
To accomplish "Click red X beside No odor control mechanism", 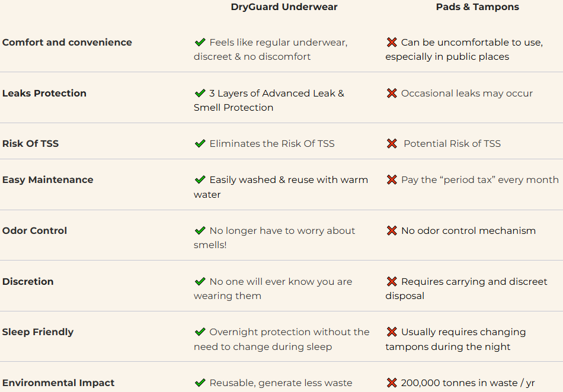I will click(x=392, y=230).
